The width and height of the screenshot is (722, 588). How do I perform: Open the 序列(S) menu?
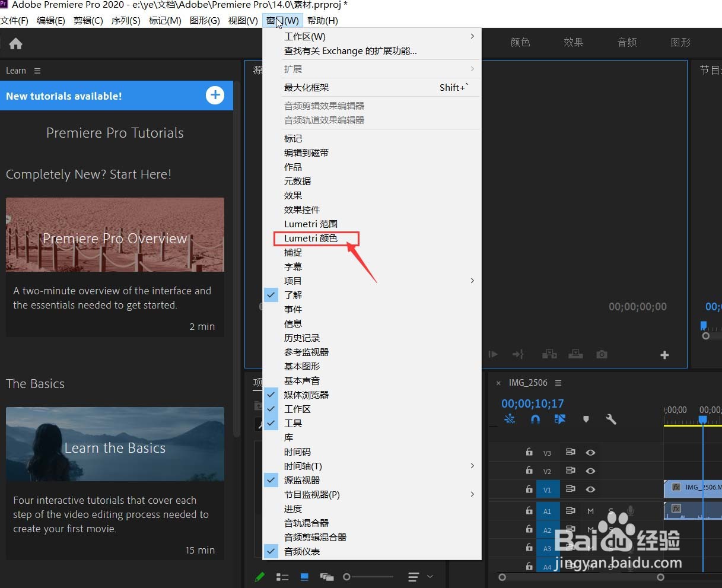tap(126, 20)
